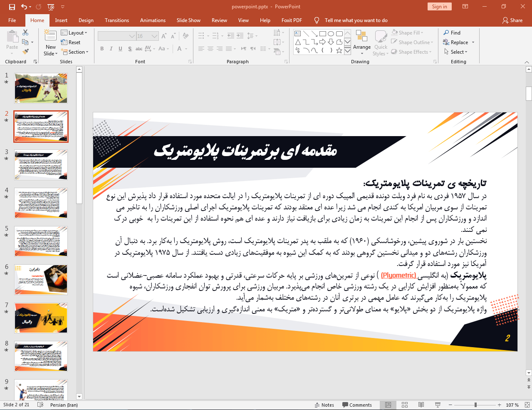
Task: Pick the star shape in shapes gallery
Action: pyautogui.click(x=339, y=50)
